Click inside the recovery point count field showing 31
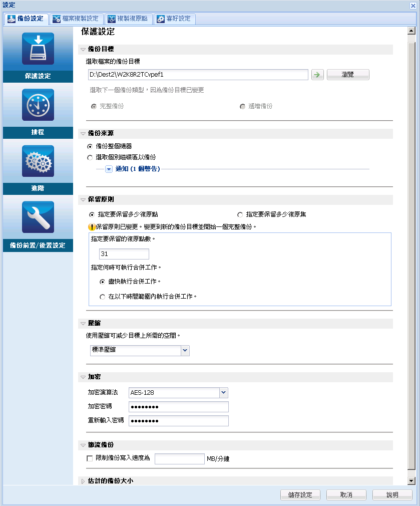Viewport: 420px width, 506px height. (124, 254)
